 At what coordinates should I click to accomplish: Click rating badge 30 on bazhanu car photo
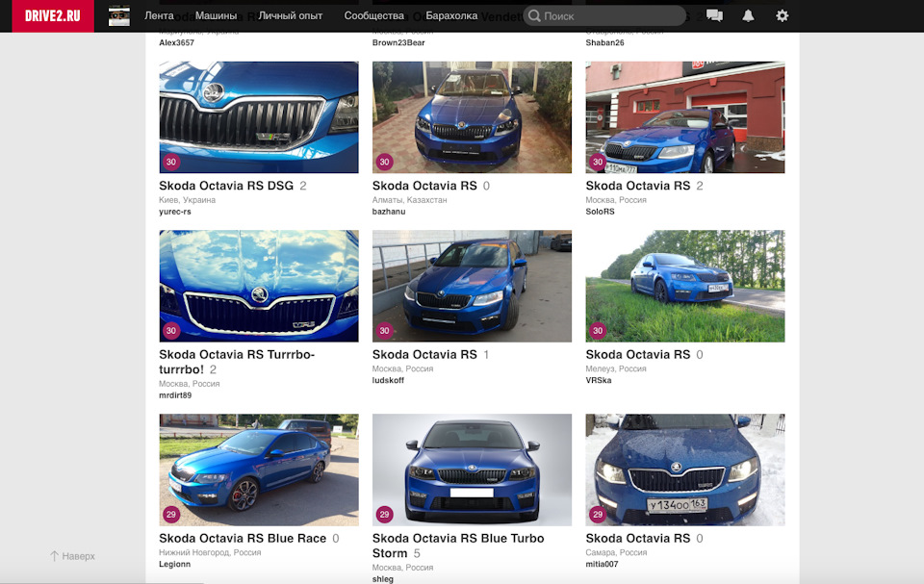(x=384, y=162)
